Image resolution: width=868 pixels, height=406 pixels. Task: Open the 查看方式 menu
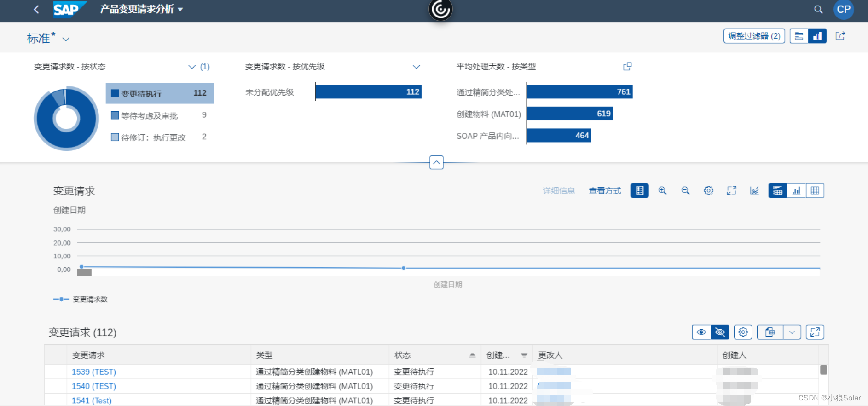click(605, 191)
